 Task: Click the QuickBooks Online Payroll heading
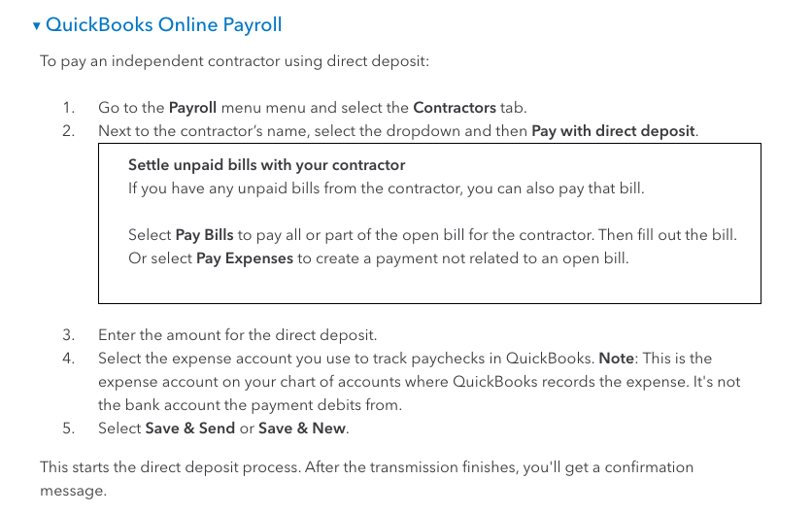[163, 24]
